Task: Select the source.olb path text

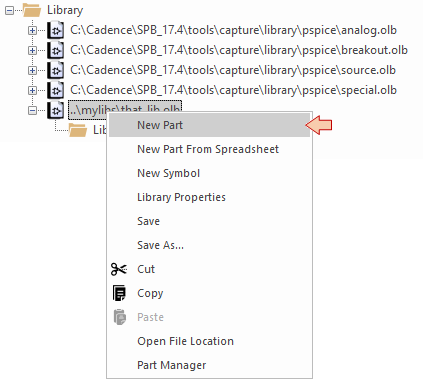Action: pos(233,70)
